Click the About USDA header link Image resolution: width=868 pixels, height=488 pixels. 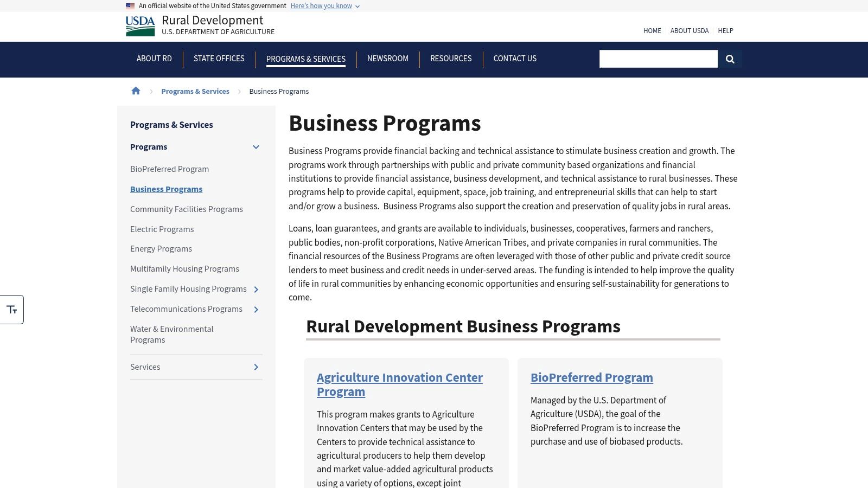690,31
